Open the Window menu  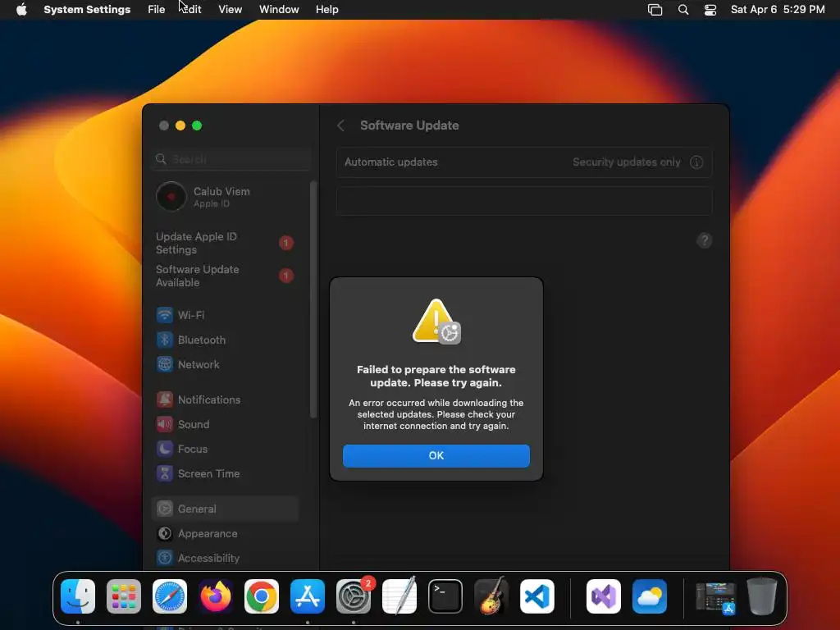tap(279, 10)
